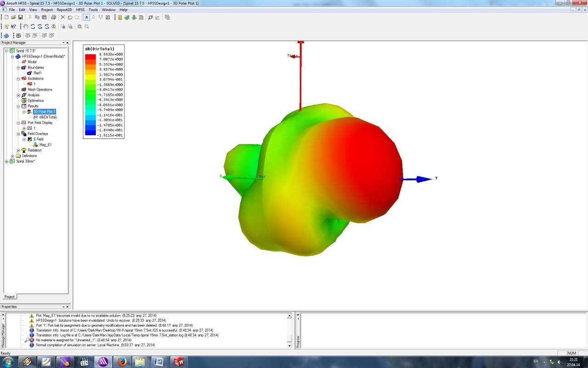This screenshot has height=368, width=588.
Task: Open the Project menu
Action: 47,10
